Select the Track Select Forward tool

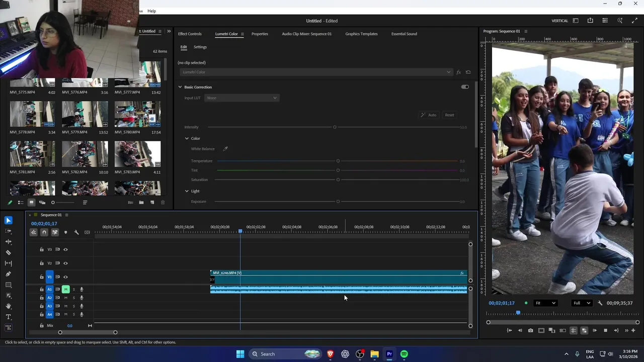(x=8, y=231)
